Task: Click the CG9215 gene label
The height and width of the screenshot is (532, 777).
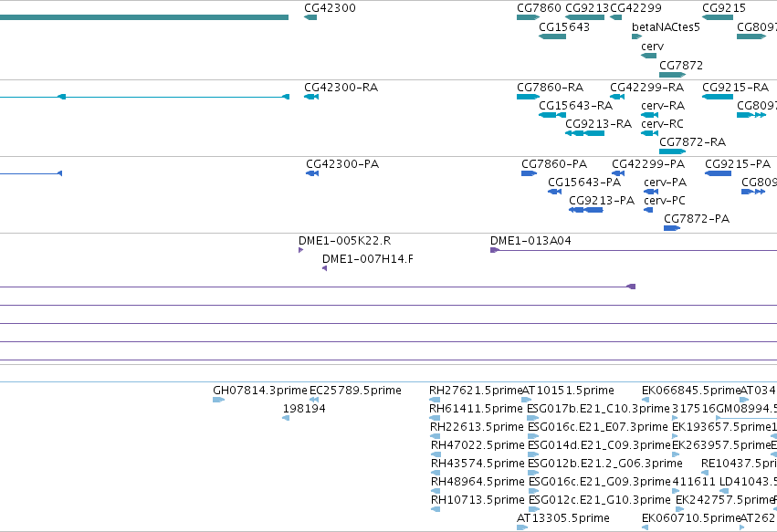Action: [x=723, y=8]
